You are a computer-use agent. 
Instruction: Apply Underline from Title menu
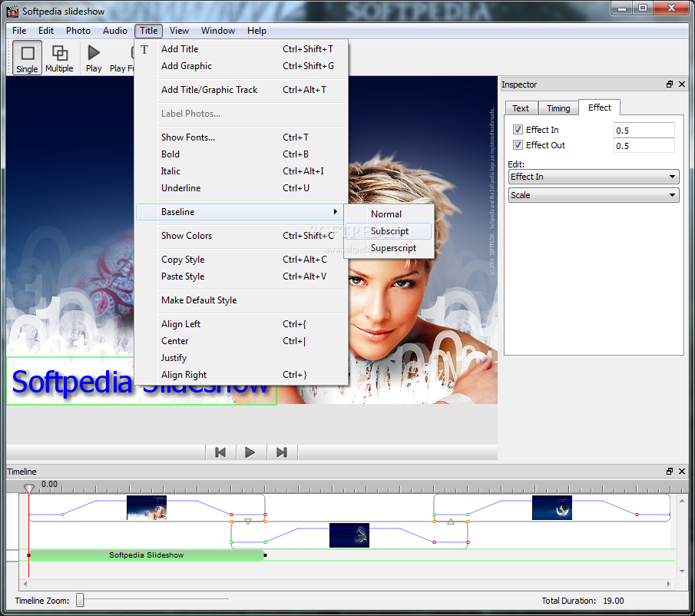pyautogui.click(x=242, y=188)
